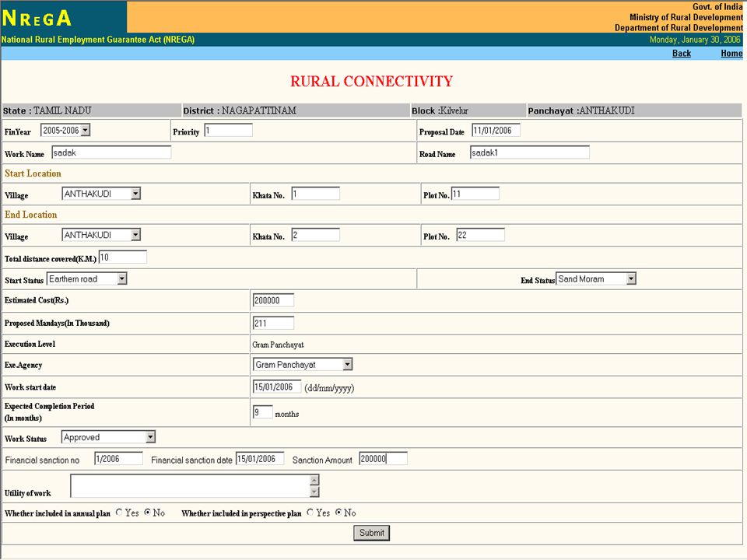Viewport: 747px width, 560px height.
Task: Go Back using the Back link
Action: click(x=682, y=54)
